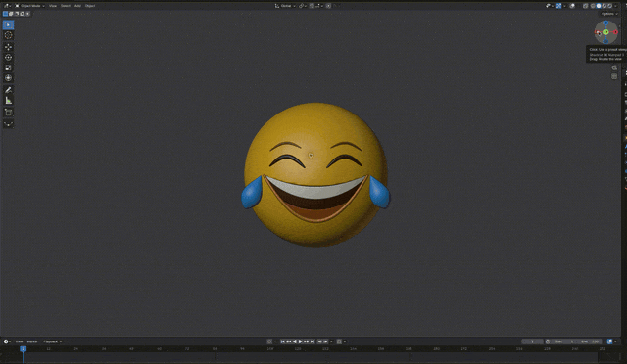This screenshot has width=627, height=364.
Task: Click the Start frame field
Action: pyautogui.click(x=564, y=341)
